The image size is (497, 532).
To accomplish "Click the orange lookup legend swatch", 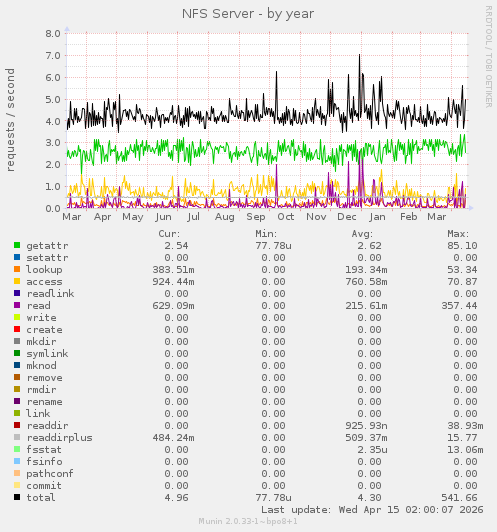I will point(17,269).
